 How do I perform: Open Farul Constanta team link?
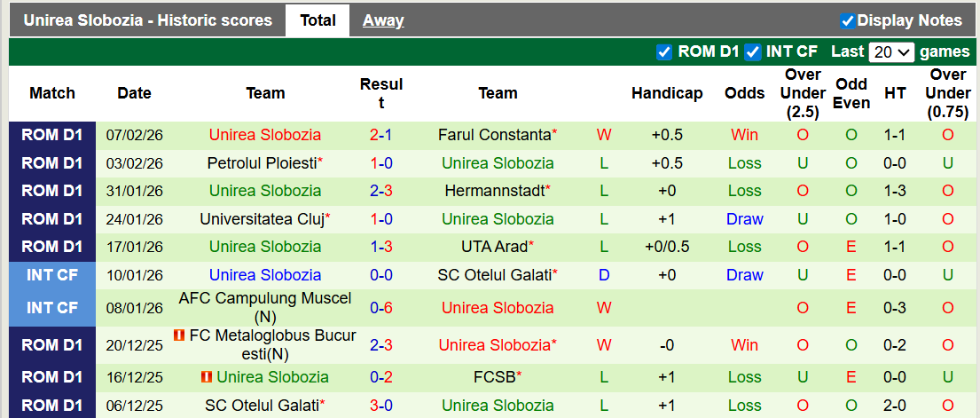494,135
